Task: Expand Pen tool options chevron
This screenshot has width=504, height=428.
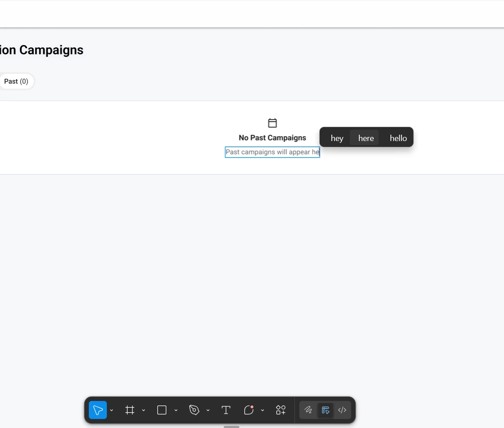Action: (208, 410)
